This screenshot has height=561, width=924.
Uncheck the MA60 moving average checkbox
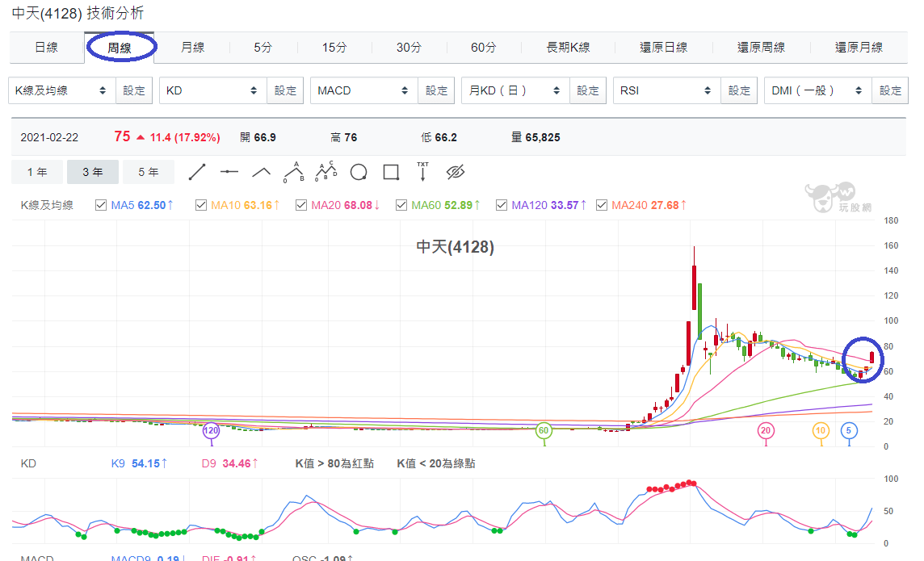(x=401, y=205)
